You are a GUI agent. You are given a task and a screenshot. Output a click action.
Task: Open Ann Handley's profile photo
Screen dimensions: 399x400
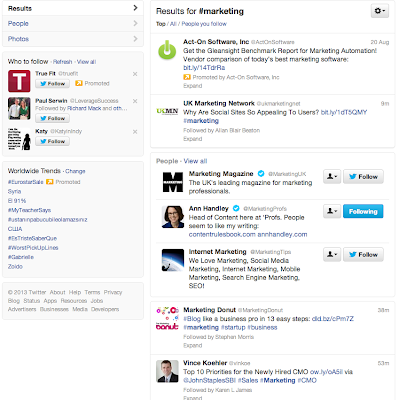click(x=173, y=217)
